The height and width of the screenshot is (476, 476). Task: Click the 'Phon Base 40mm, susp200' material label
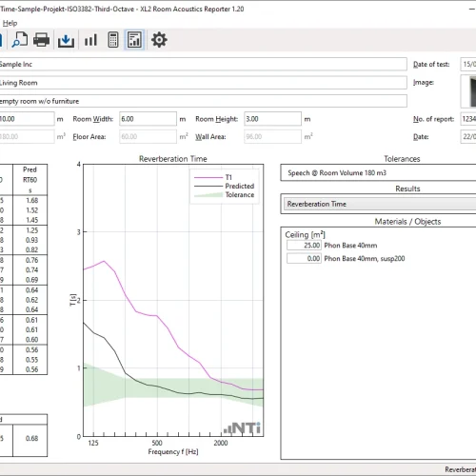[x=365, y=259]
